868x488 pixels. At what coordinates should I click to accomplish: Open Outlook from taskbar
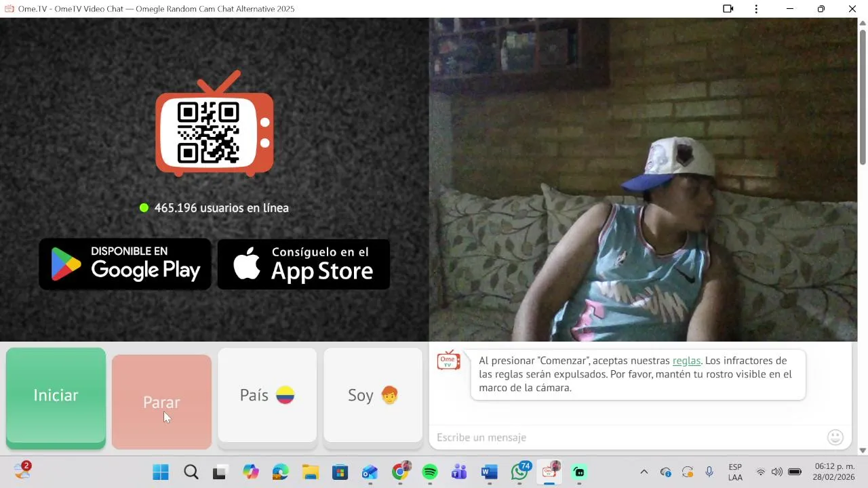click(370, 472)
